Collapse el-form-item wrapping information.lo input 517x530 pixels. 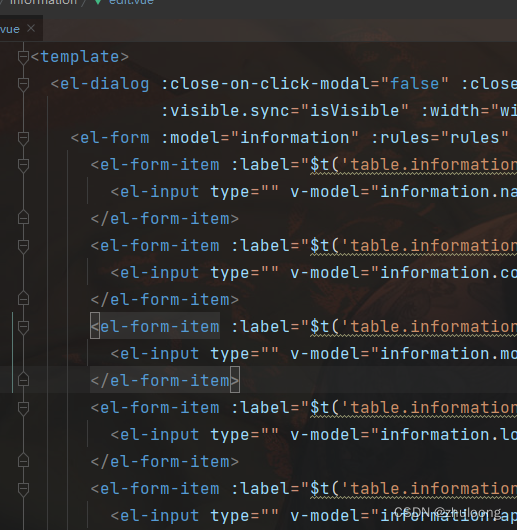(x=23, y=408)
